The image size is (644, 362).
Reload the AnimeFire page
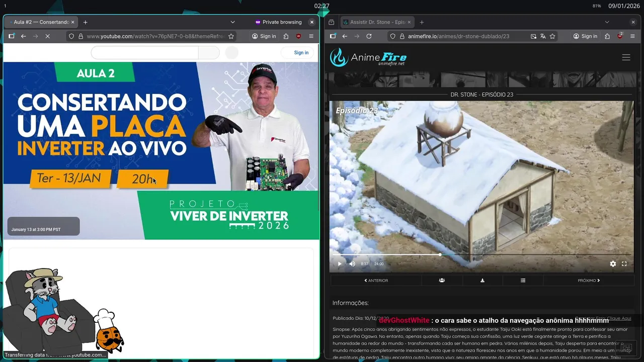[x=369, y=36]
